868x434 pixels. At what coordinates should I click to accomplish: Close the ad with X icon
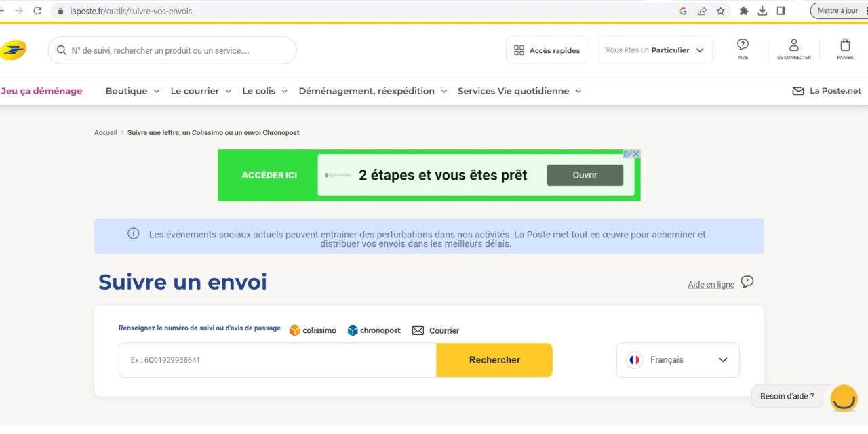coord(636,154)
